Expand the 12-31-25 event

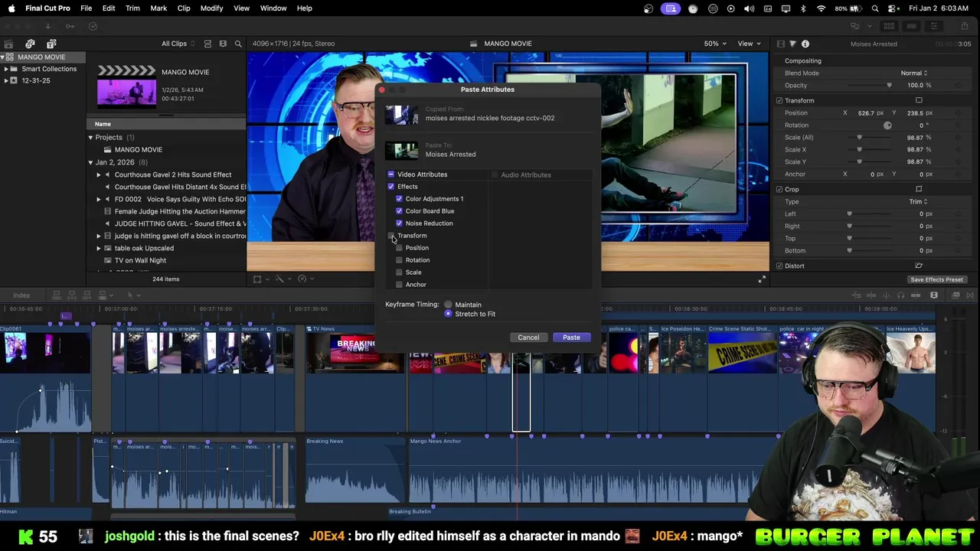coord(6,80)
